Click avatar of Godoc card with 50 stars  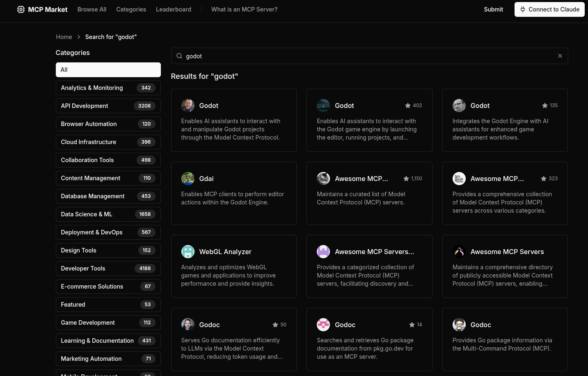point(188,325)
